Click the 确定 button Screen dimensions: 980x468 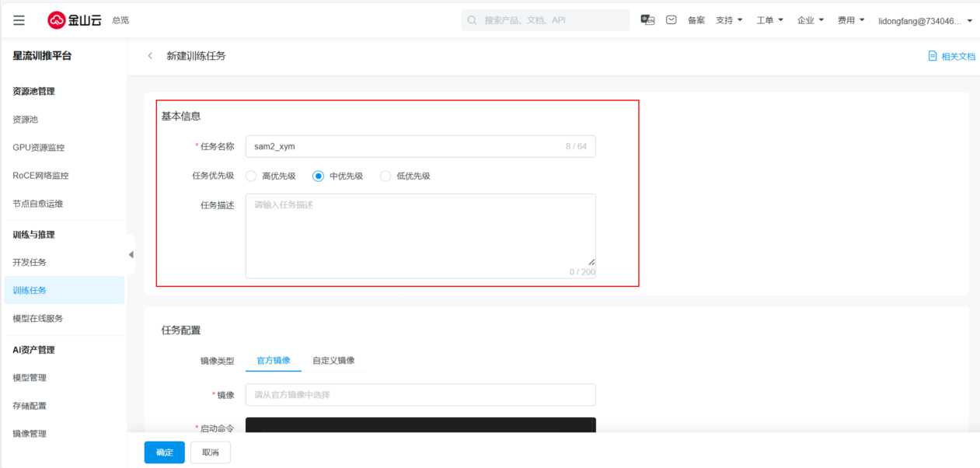point(164,452)
